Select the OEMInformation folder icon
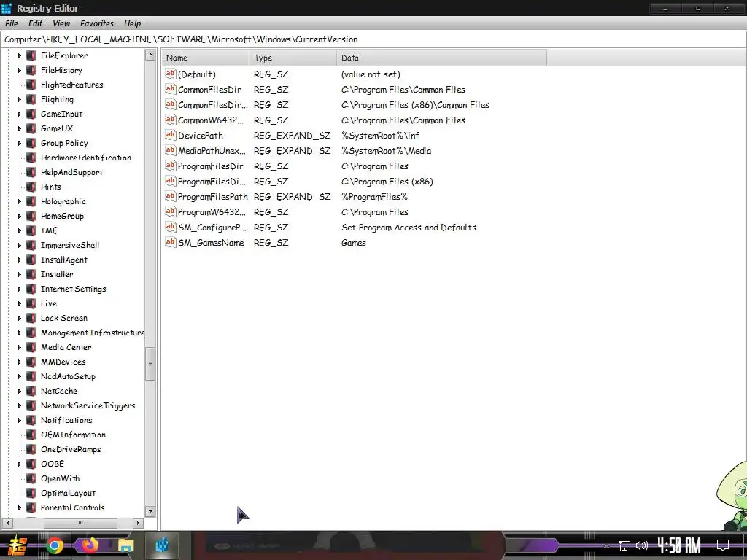The width and height of the screenshot is (747, 560). [31, 435]
